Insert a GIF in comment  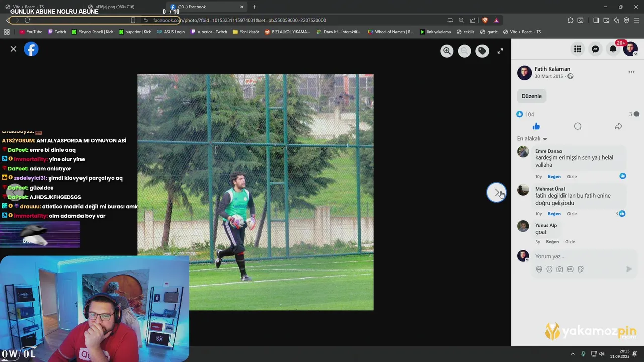570,269
